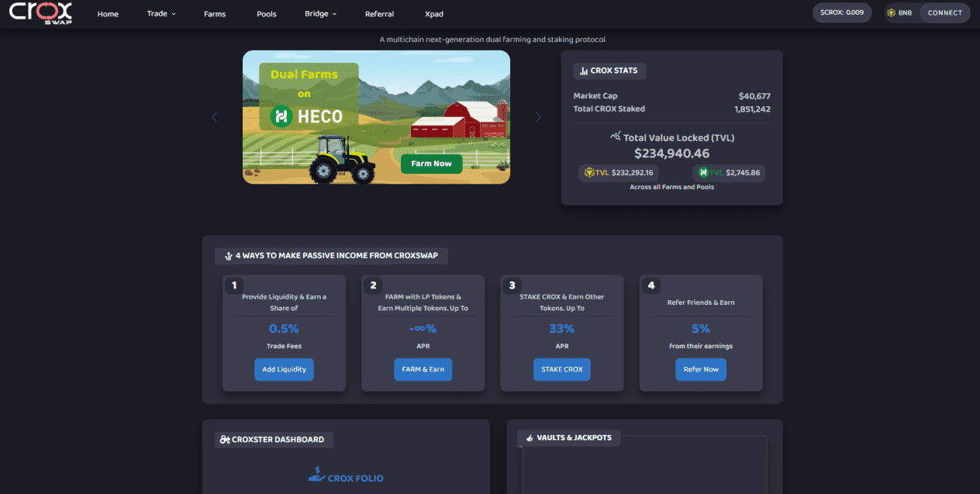
Task: Click the number 3 step badge
Action: point(512,285)
